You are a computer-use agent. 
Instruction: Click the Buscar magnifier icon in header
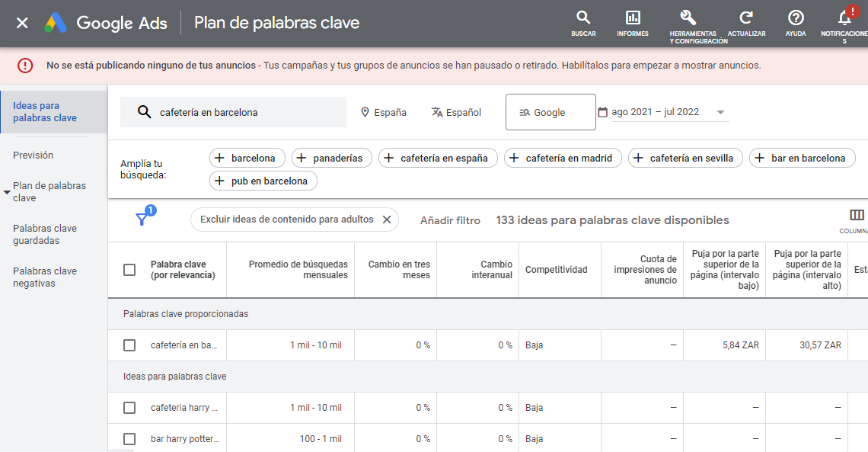[x=583, y=18]
